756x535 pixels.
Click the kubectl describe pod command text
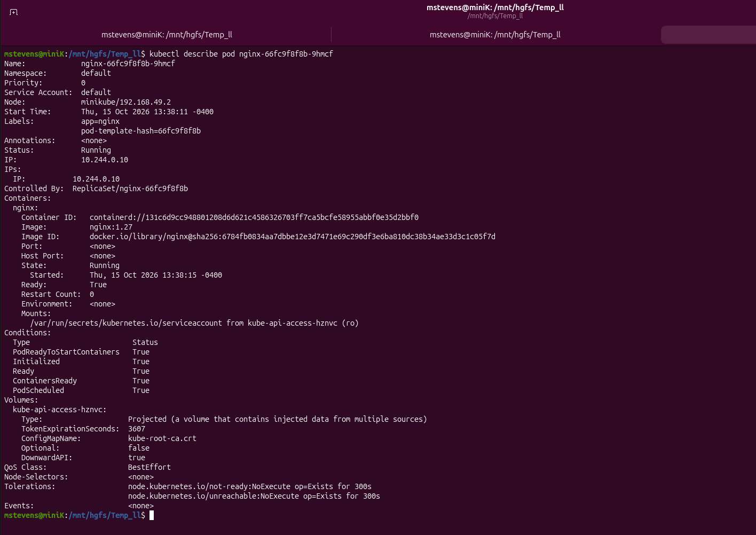coord(241,54)
